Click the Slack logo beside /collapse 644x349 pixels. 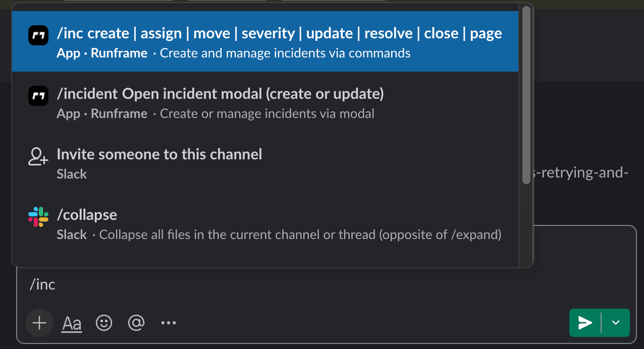(37, 217)
